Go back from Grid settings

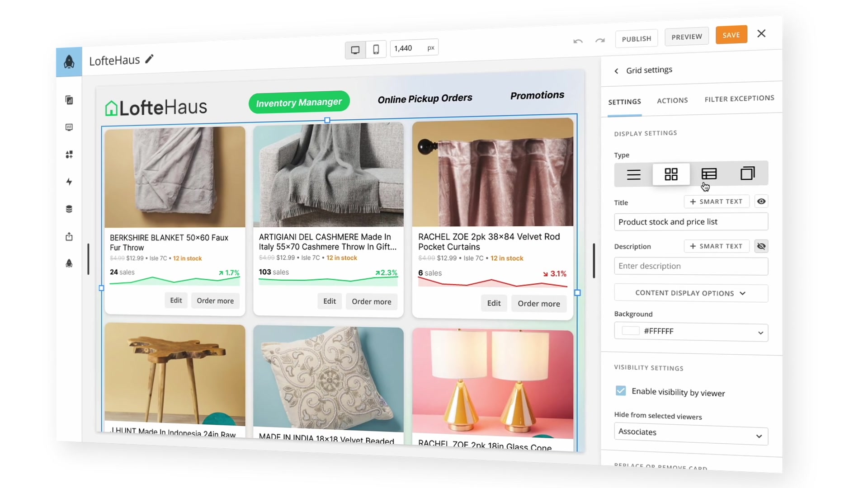coord(616,71)
